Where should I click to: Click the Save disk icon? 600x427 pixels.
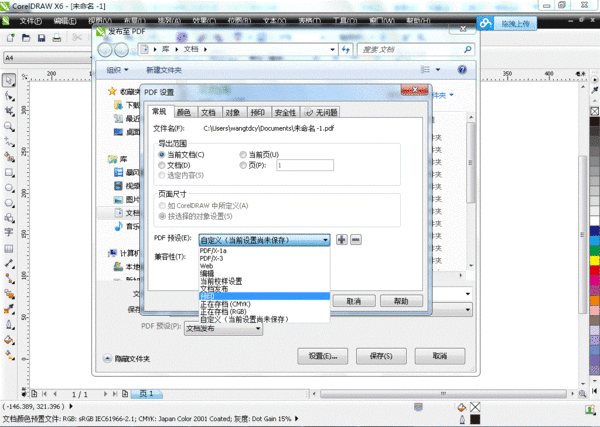click(41, 37)
